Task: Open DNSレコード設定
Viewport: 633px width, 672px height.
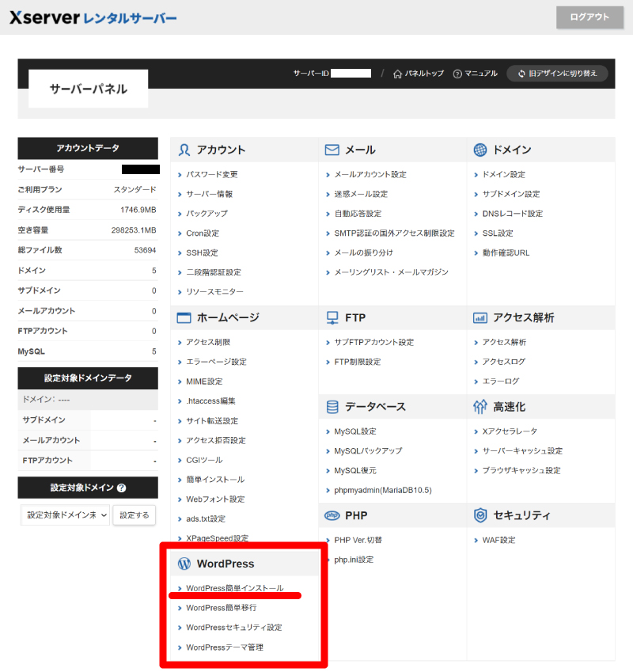Action: [513, 214]
